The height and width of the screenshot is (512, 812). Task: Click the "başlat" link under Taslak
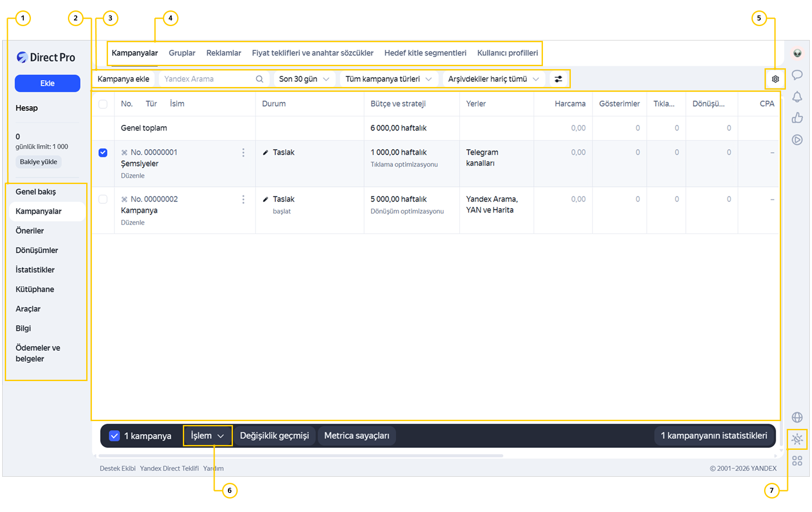[x=282, y=211]
